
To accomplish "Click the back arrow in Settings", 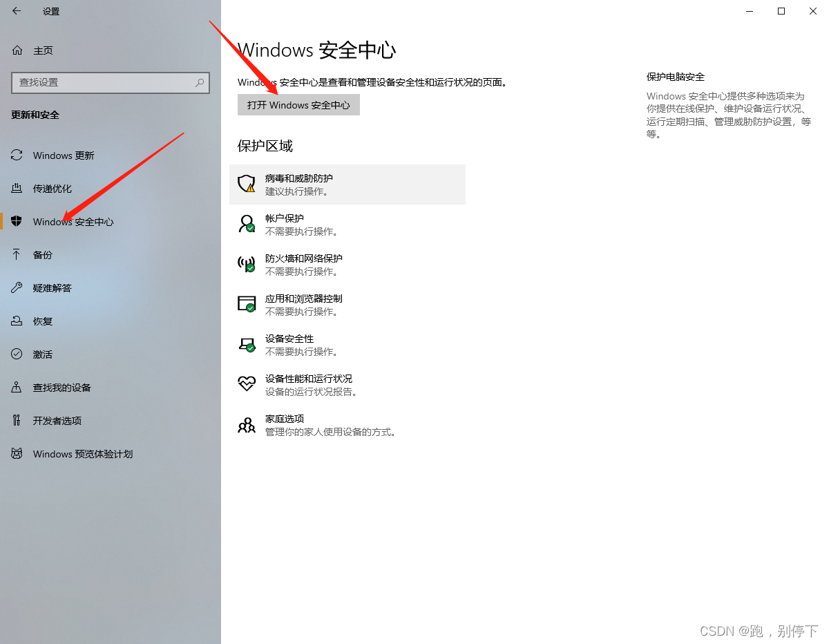I will click(17, 11).
